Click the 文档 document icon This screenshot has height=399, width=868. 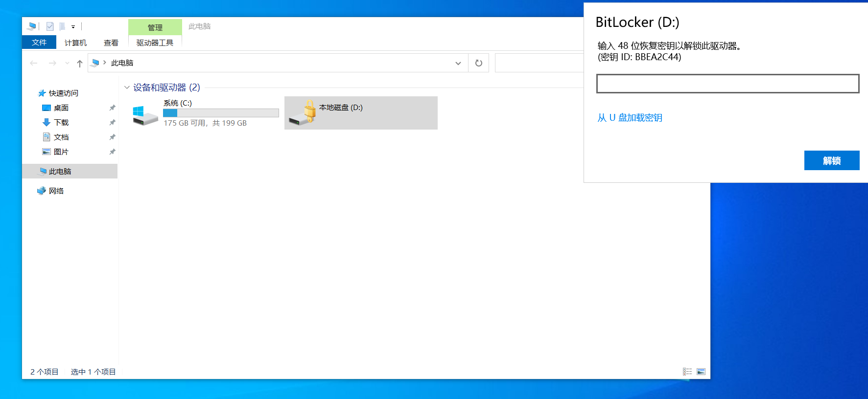click(x=47, y=137)
